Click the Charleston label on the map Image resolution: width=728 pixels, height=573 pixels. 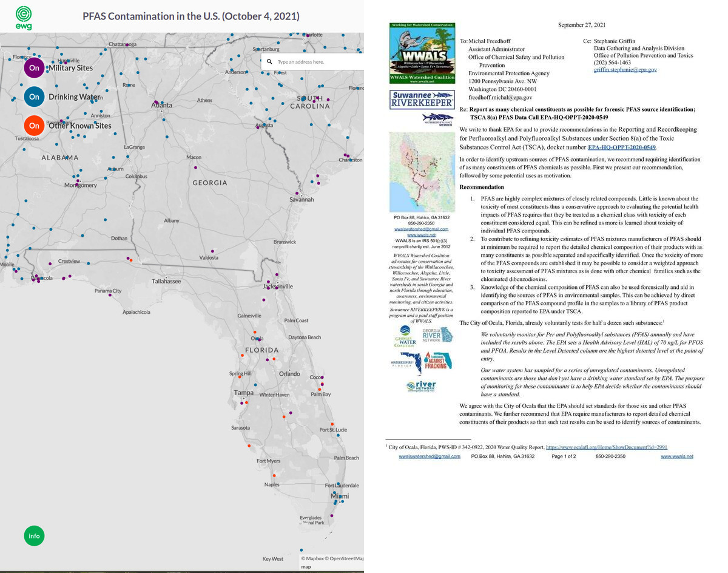coord(351,160)
